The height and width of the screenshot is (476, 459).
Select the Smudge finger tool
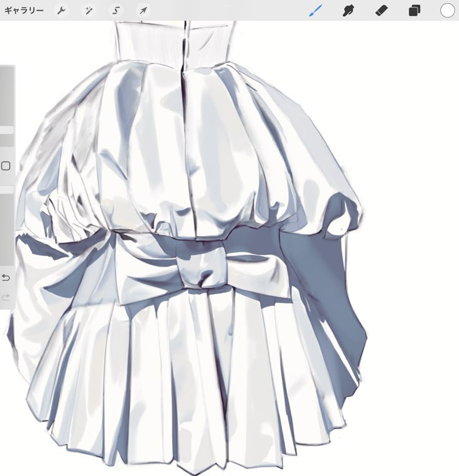coord(349,11)
